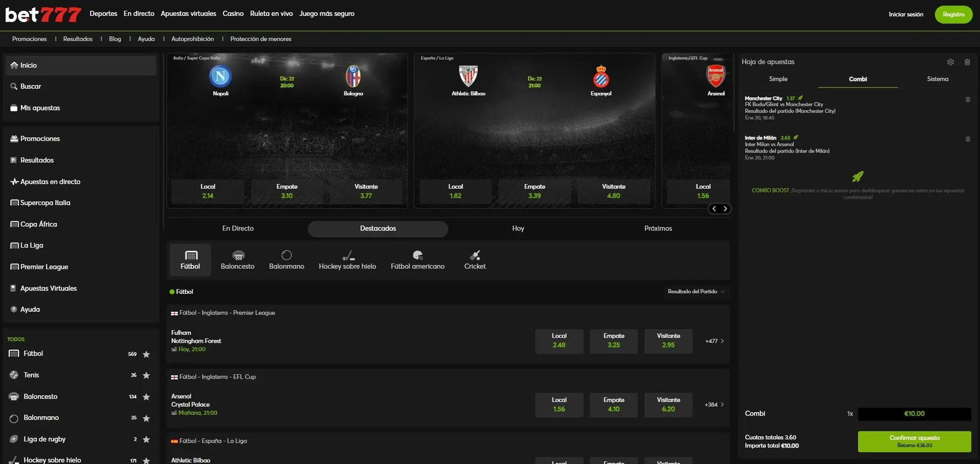The width and height of the screenshot is (980, 464).
Task: Open Mis apuestas in sidebar
Action: coord(81,108)
